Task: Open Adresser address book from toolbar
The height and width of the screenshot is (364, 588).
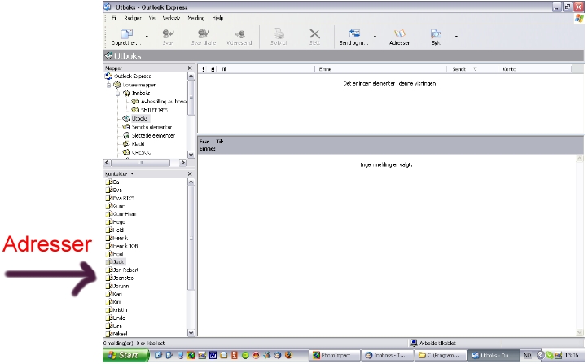Action: [399, 37]
